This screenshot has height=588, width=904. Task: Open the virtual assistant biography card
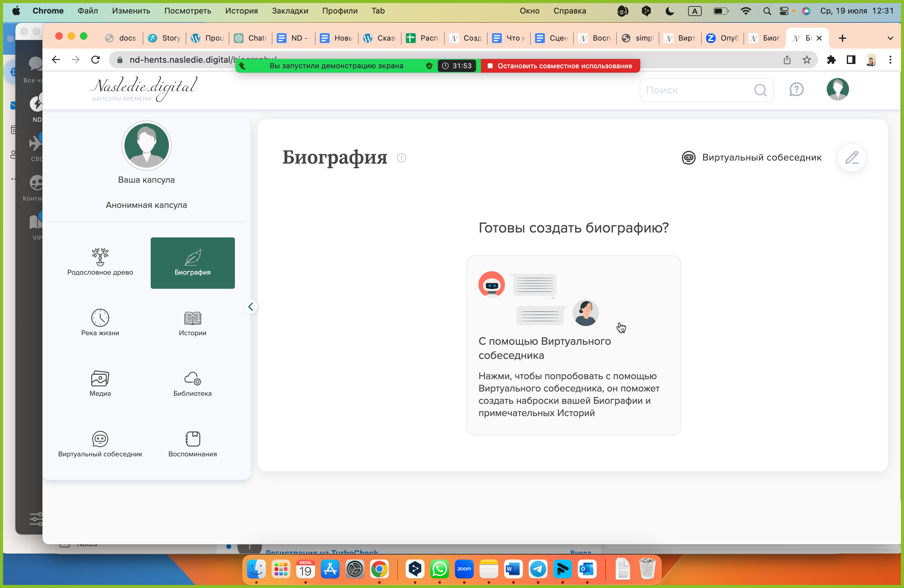(573, 345)
